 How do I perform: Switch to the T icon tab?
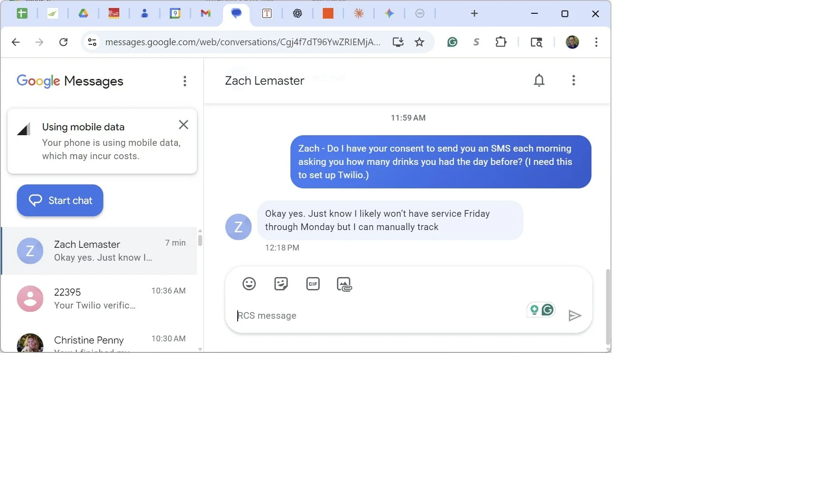(267, 14)
